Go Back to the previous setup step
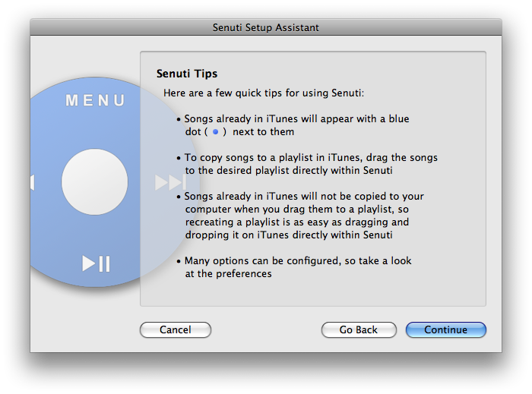This screenshot has height=394, width=532. (359, 329)
